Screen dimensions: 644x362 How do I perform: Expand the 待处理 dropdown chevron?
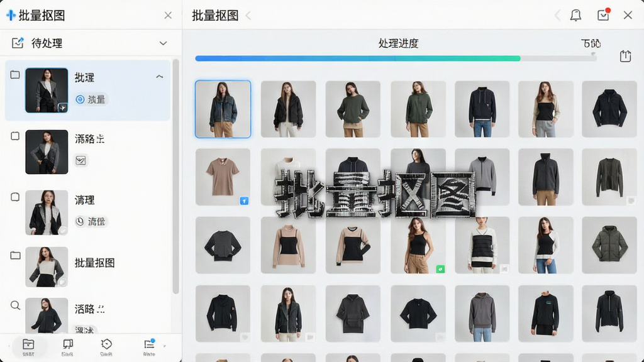click(x=163, y=43)
